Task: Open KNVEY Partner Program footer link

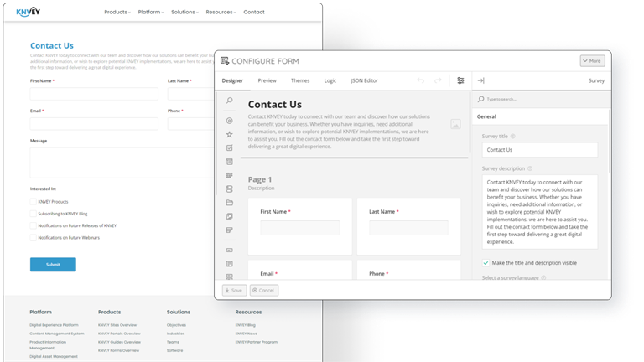Action: 257,342
